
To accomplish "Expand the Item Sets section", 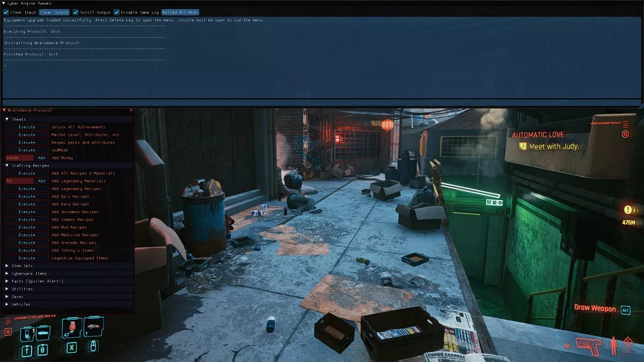I will click(x=7, y=265).
